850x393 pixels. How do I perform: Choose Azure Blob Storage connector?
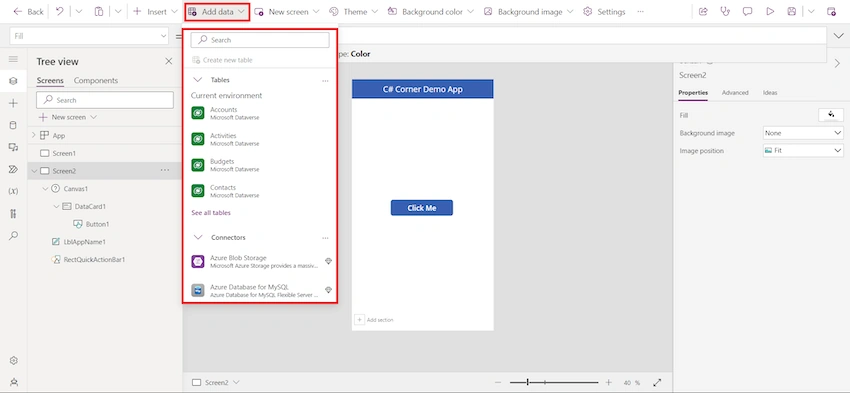tap(260, 261)
